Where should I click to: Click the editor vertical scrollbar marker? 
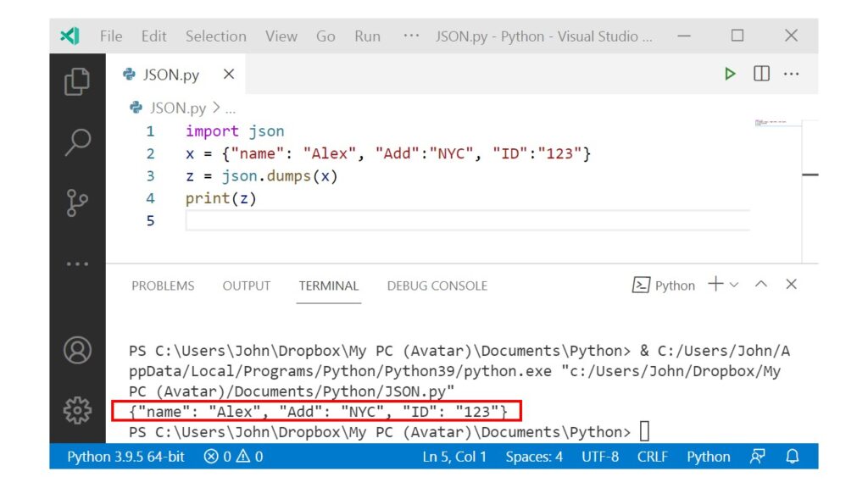810,175
